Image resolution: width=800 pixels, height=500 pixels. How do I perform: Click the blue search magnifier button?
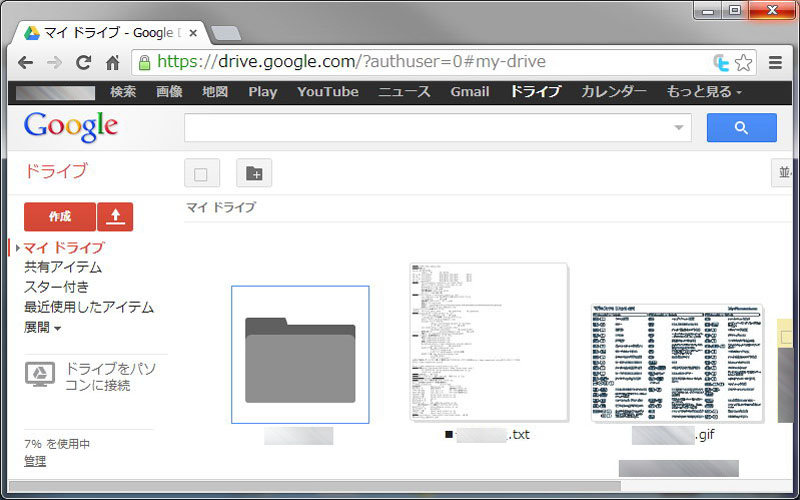pos(741,128)
